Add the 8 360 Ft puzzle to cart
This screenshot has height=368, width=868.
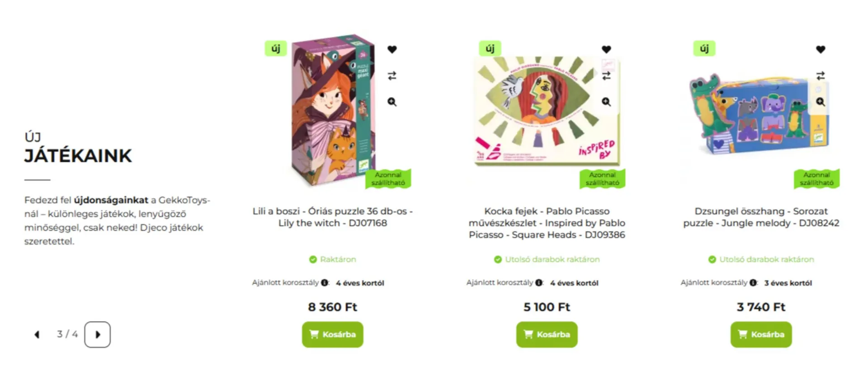[x=333, y=335]
